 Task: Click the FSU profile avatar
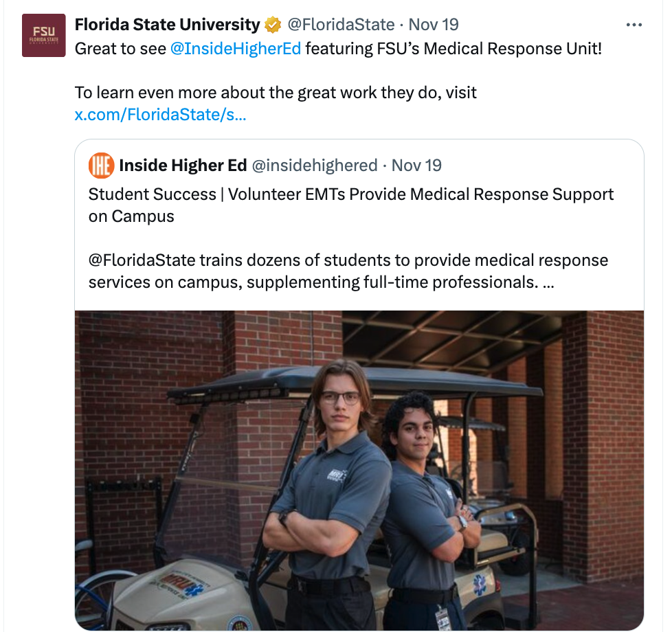coord(44,35)
